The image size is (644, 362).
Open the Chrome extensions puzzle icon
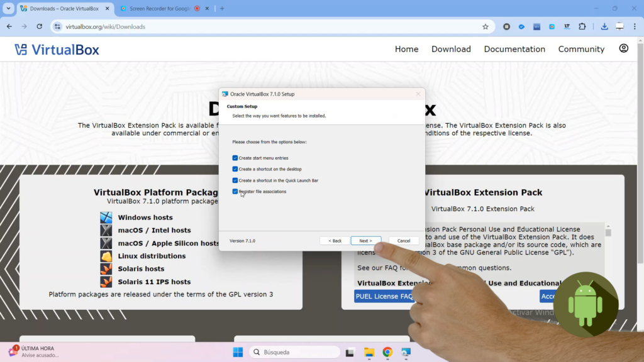click(x=582, y=26)
